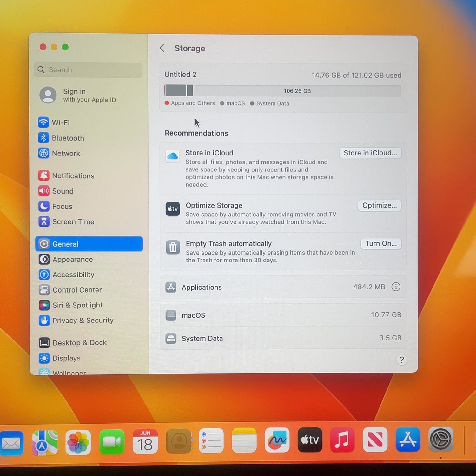Click the iCloud icon beside Store in iCloud
Viewport: 476px width, 476px height.
click(x=172, y=156)
